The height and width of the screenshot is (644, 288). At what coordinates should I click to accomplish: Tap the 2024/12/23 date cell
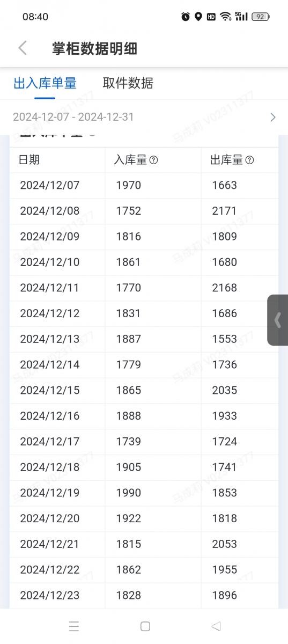click(x=49, y=595)
